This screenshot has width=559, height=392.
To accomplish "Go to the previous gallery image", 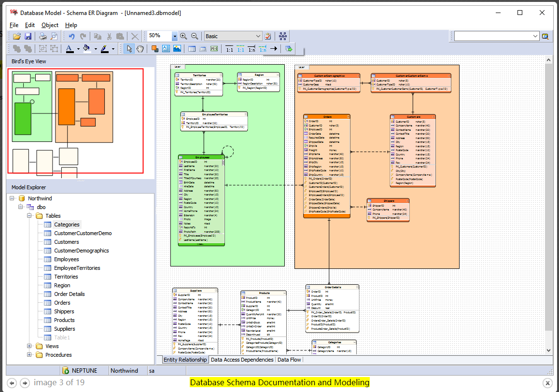I will (x=12, y=383).
